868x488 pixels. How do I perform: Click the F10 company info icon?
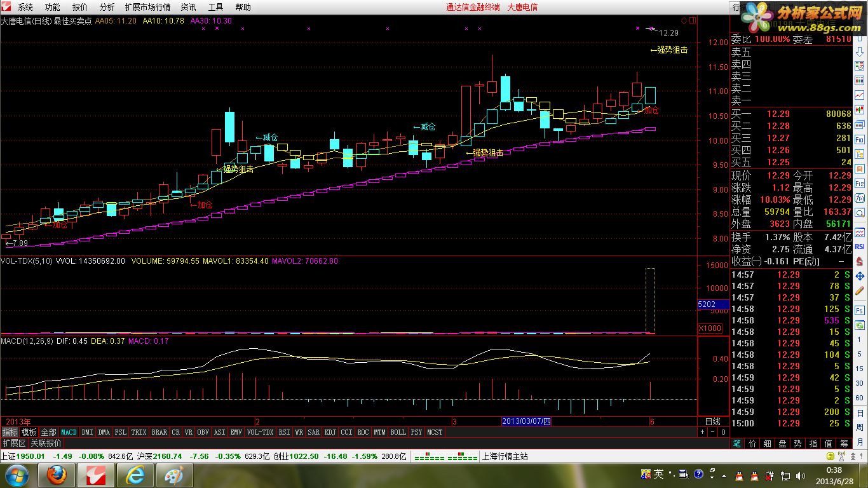tap(860, 139)
